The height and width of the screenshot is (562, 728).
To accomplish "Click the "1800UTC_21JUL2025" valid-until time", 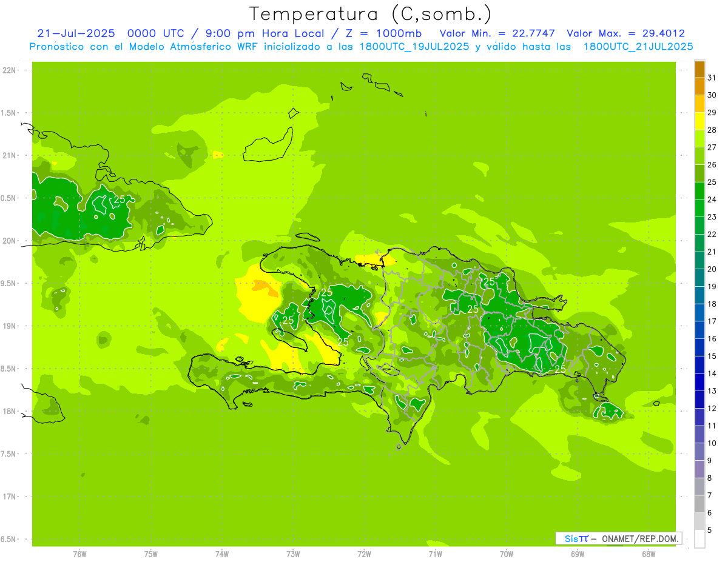I will tap(638, 47).
